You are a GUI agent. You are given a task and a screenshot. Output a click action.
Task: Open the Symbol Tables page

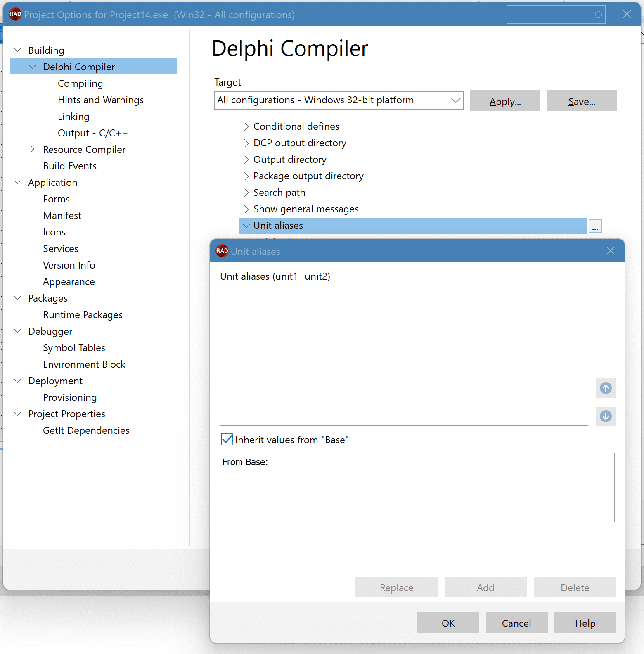point(74,348)
